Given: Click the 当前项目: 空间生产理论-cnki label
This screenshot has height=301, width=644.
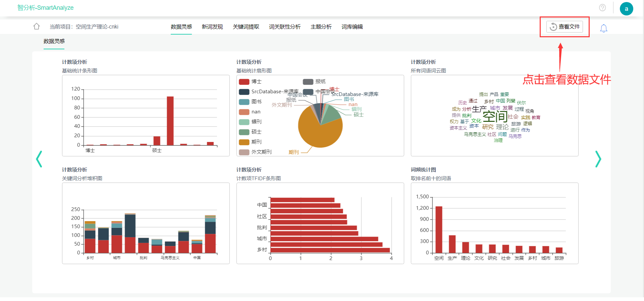Looking at the screenshot, I should 84,27.
